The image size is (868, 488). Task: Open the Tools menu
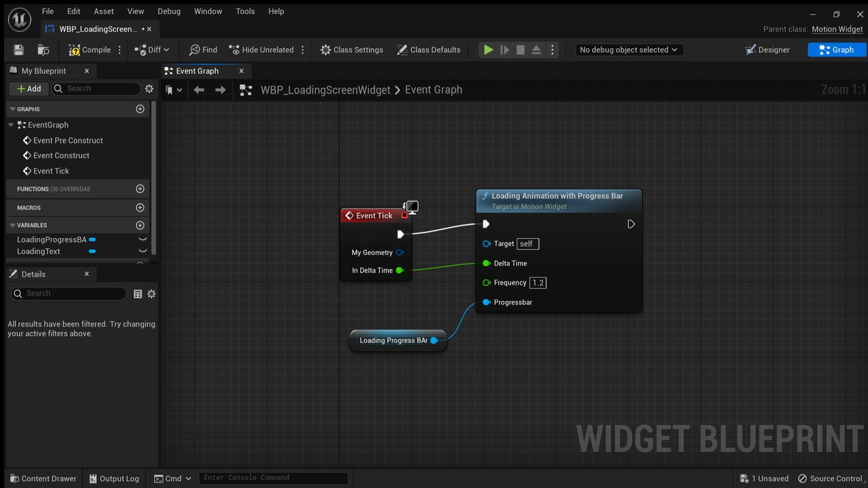245,11
